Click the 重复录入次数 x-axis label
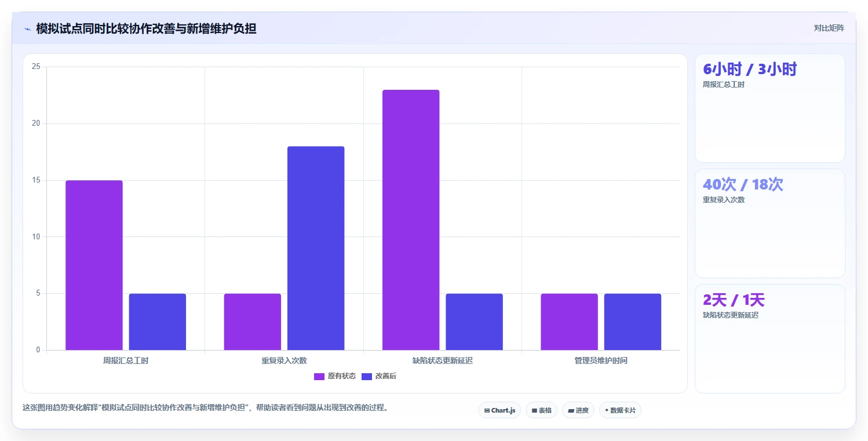The width and height of the screenshot is (868, 441). (284, 360)
